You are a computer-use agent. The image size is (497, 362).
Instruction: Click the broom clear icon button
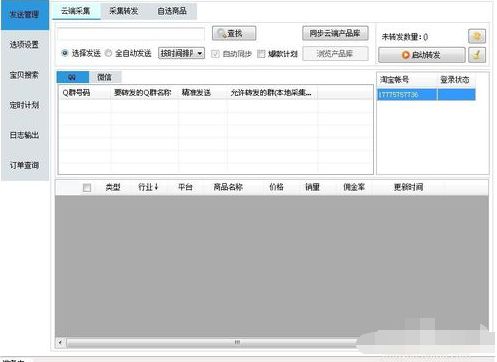tap(477, 55)
